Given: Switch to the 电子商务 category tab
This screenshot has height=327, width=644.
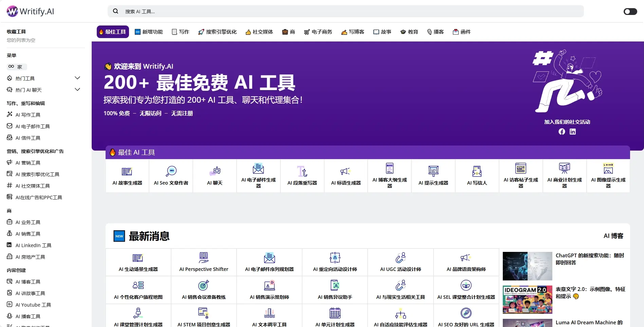Looking at the screenshot, I should (318, 32).
